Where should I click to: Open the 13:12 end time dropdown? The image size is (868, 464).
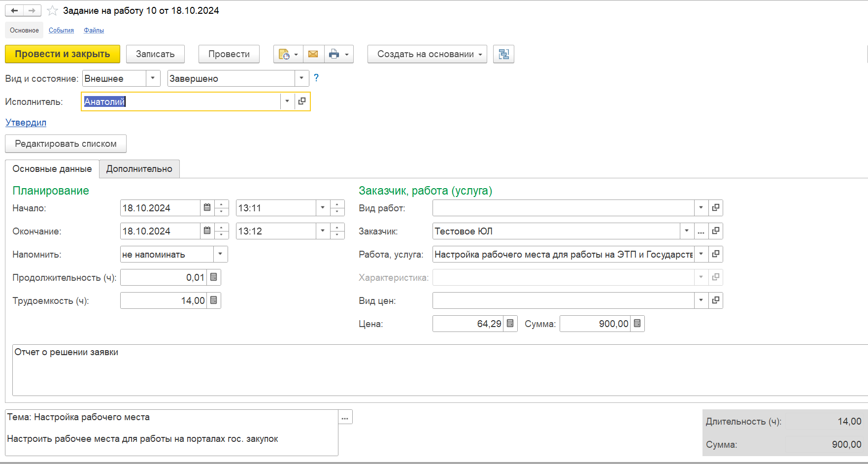point(323,231)
